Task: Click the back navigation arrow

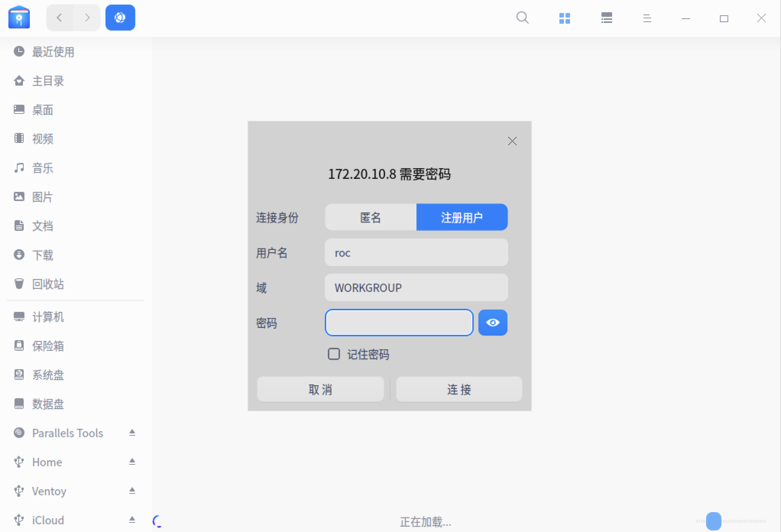Action: tap(59, 18)
